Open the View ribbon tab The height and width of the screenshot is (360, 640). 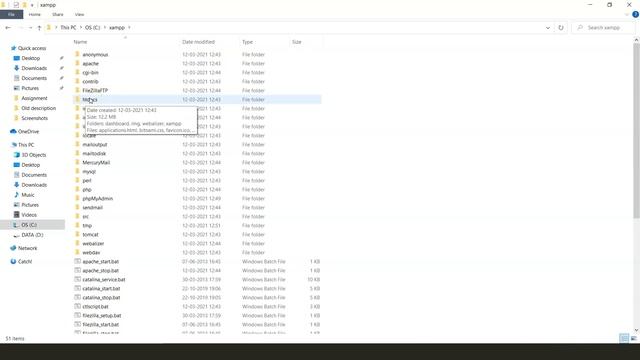point(79,14)
